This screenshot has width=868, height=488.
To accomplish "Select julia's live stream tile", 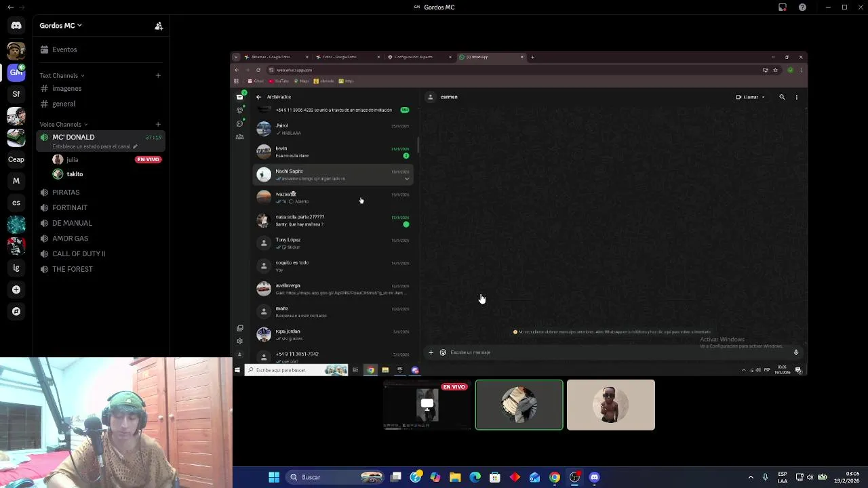I will click(427, 405).
